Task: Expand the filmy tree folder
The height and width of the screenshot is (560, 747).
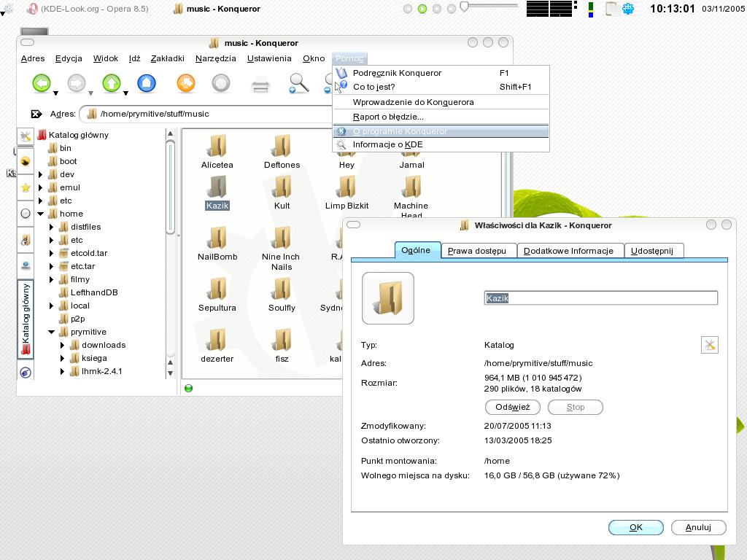Action: tap(52, 279)
